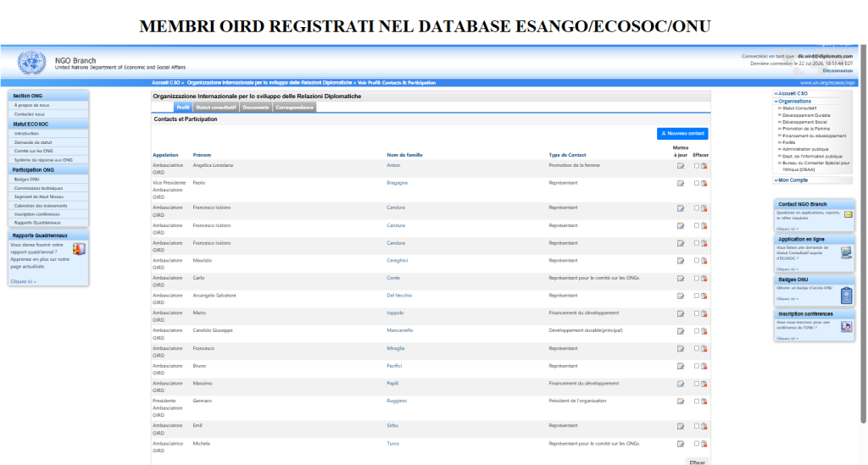Open Forêts in right menu
The image size is (868, 465).
click(789, 142)
